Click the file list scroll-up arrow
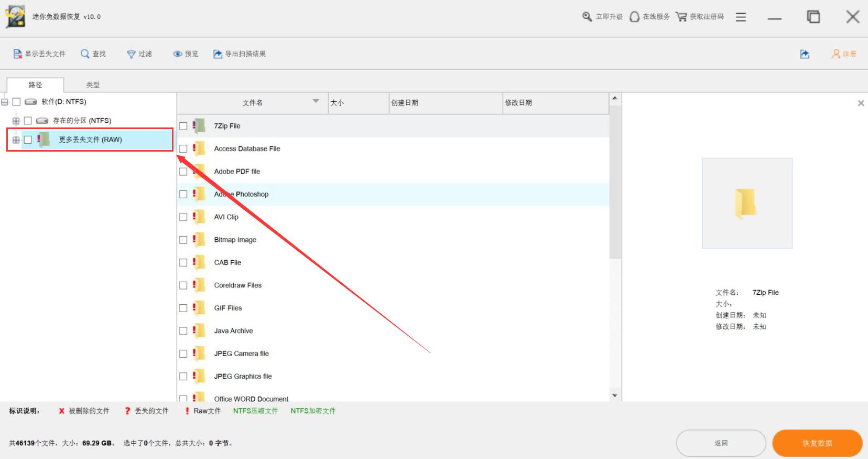Viewport: 868px width, 459px height. tap(615, 98)
